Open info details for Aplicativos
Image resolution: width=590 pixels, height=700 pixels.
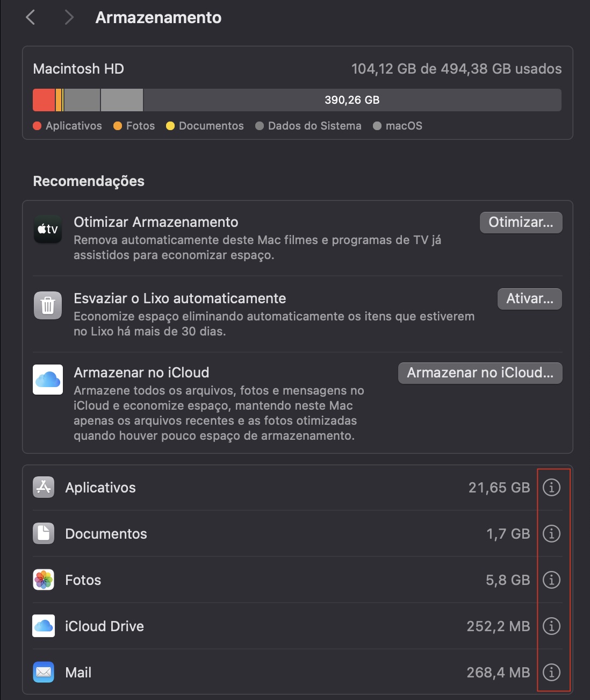coord(551,487)
